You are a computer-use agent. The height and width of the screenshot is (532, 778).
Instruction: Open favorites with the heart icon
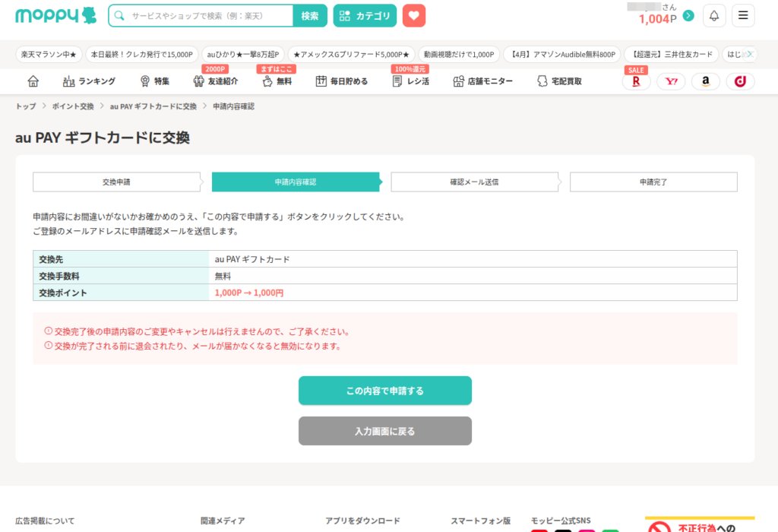click(414, 16)
